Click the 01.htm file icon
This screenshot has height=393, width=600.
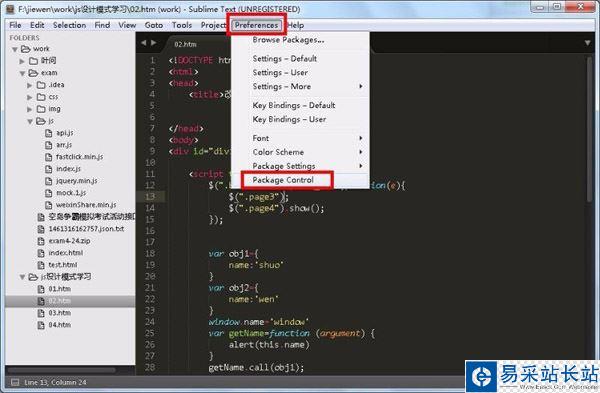(41, 289)
